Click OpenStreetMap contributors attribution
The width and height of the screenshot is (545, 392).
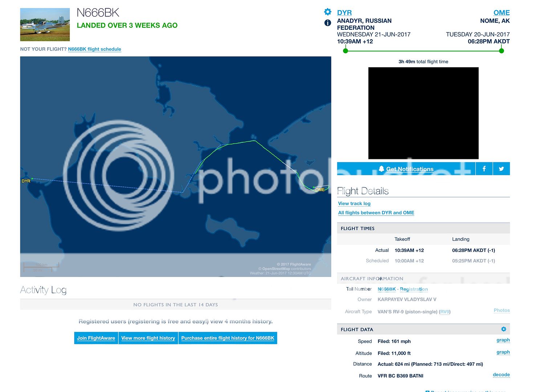(285, 269)
